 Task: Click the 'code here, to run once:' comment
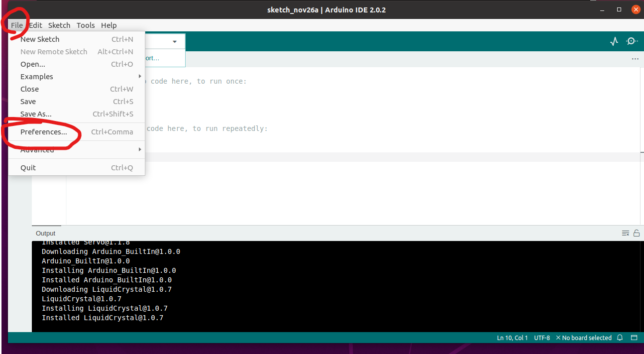coord(198,81)
